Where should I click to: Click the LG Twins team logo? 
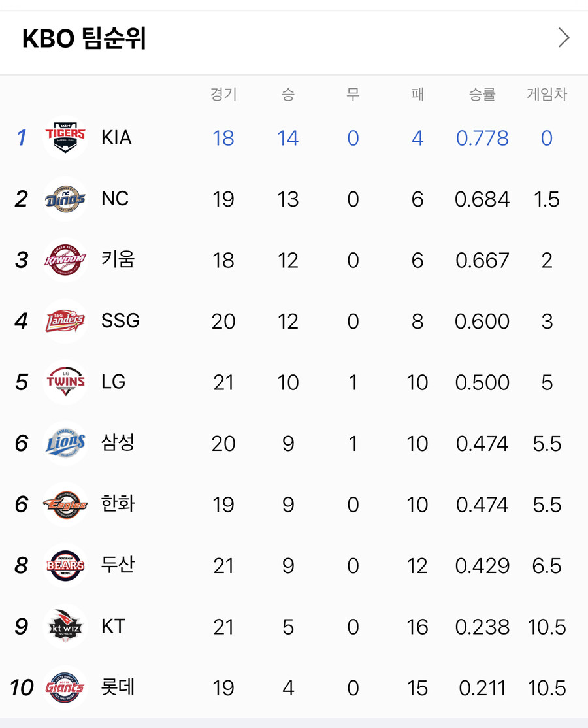65,382
